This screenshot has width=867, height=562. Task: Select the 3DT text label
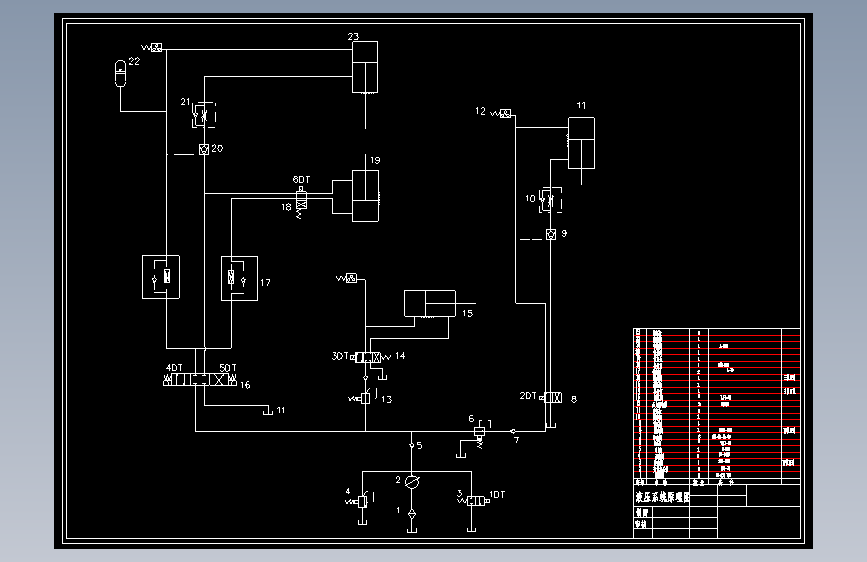point(340,356)
